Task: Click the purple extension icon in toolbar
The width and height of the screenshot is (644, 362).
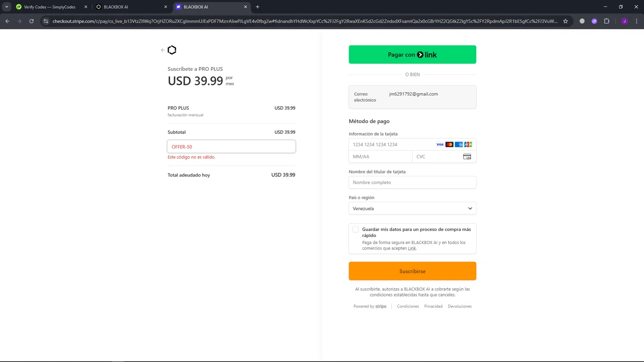Action: [x=594, y=21]
